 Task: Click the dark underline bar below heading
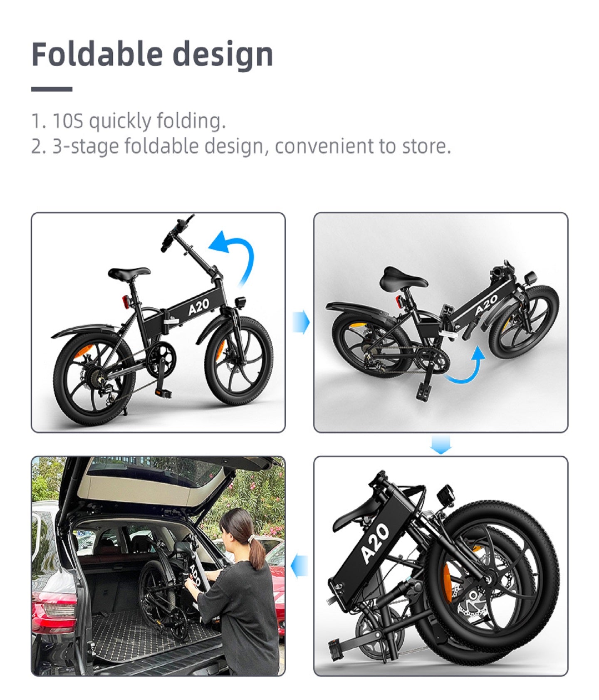52,89
